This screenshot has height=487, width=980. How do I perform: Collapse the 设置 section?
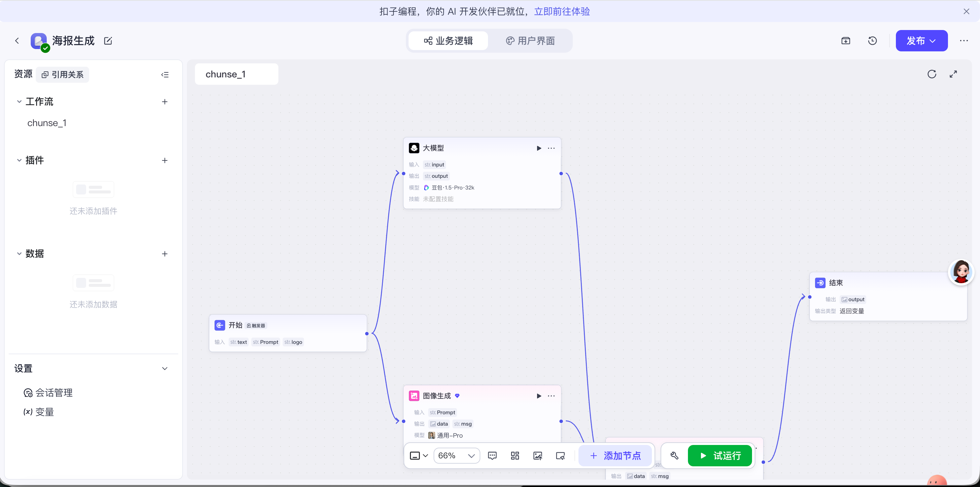point(165,368)
